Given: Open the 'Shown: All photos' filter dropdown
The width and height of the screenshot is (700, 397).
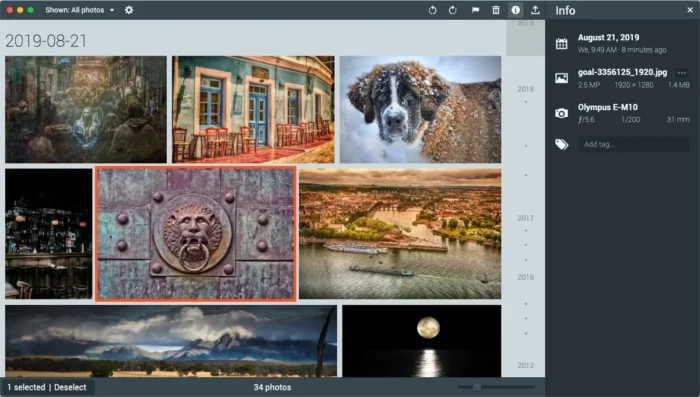Looking at the screenshot, I should tap(79, 10).
